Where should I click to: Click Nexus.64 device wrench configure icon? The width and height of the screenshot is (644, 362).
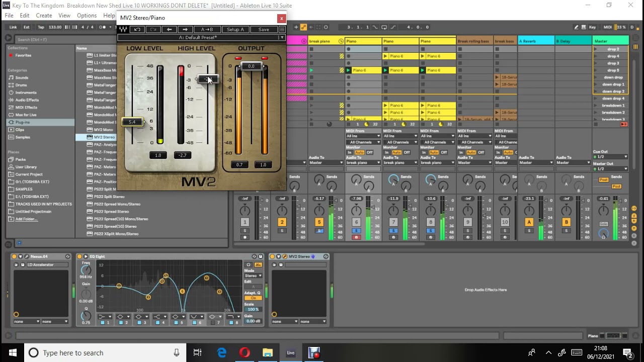click(27, 256)
